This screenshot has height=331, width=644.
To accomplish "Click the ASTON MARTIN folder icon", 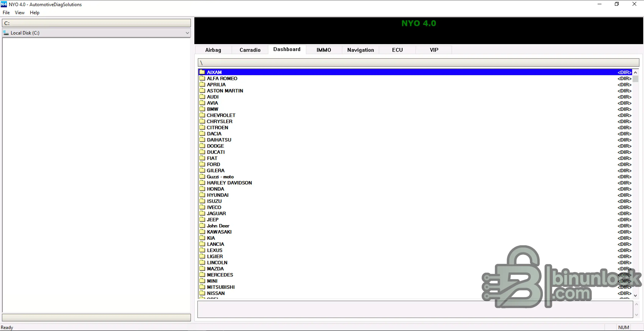I will [x=202, y=91].
